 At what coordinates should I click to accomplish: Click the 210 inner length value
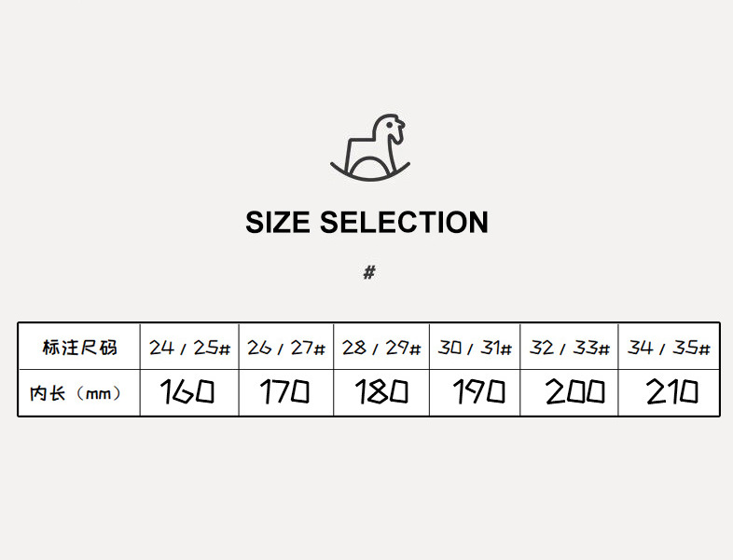[671, 392]
